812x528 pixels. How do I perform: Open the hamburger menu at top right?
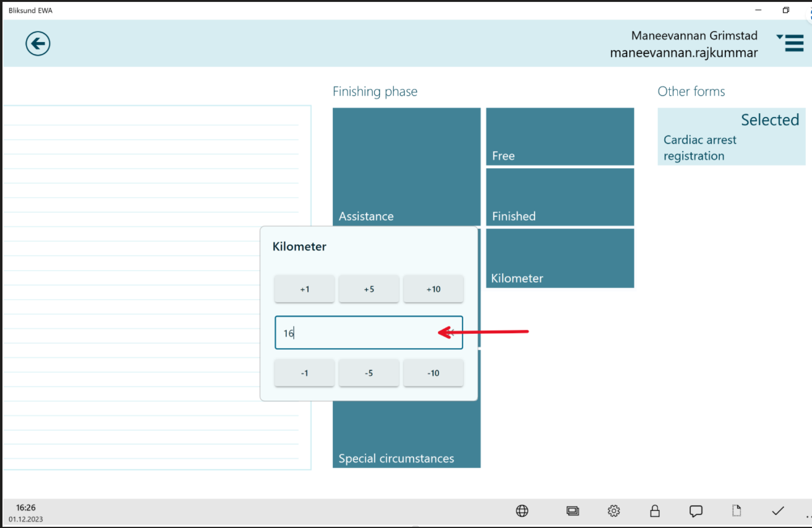[x=790, y=43]
